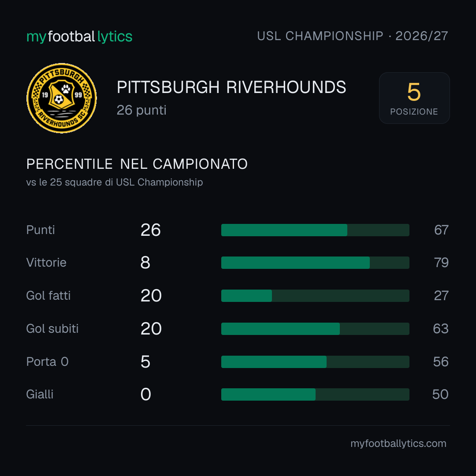Select the Vittorie stat label
This screenshot has width=476, height=476.
point(46,263)
